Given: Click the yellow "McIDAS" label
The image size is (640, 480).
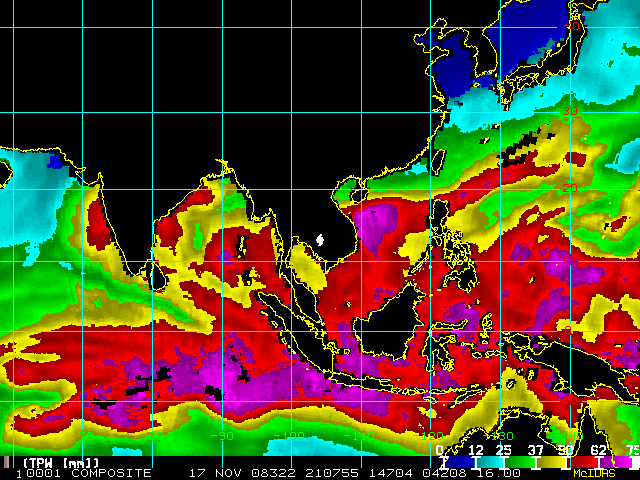Looking at the screenshot, I should (594, 473).
